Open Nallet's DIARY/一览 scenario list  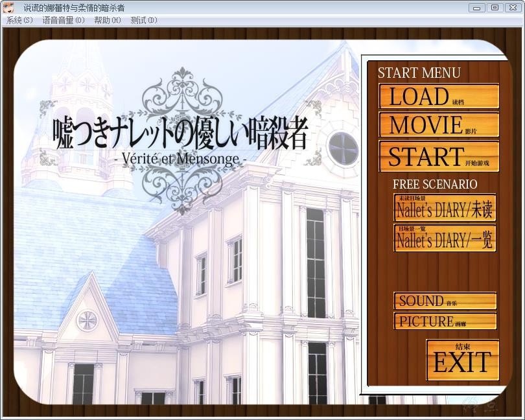point(445,239)
